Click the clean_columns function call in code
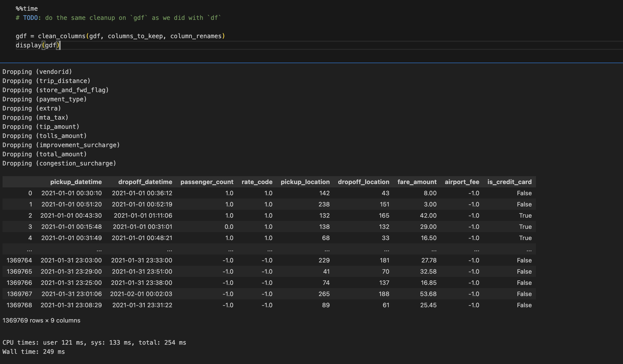623x364 pixels. point(62,36)
